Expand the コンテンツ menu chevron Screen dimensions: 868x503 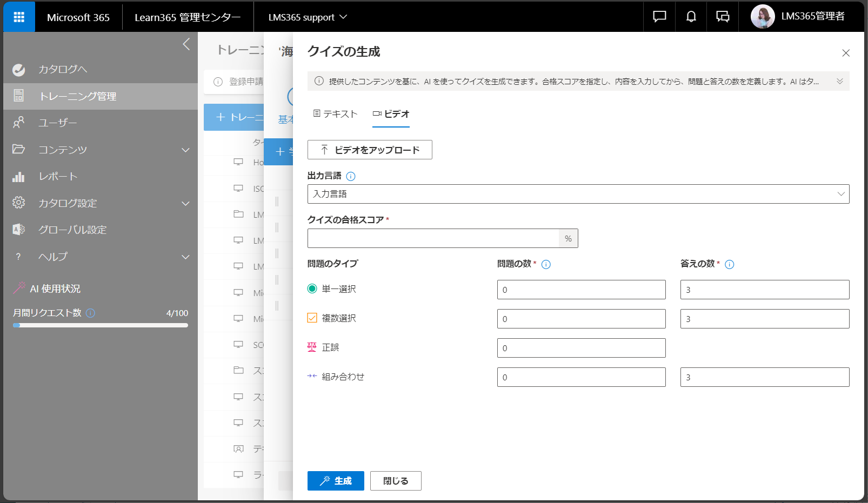pos(185,150)
